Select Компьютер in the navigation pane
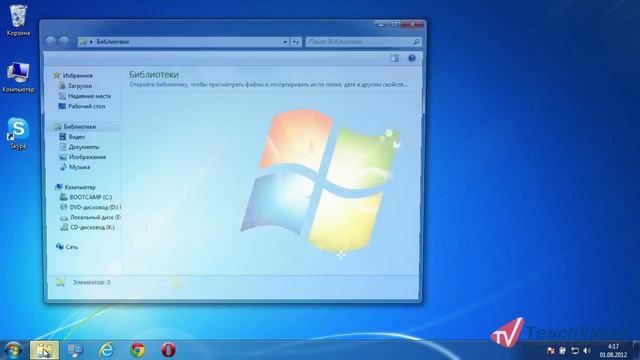The height and width of the screenshot is (360, 640). (80, 187)
